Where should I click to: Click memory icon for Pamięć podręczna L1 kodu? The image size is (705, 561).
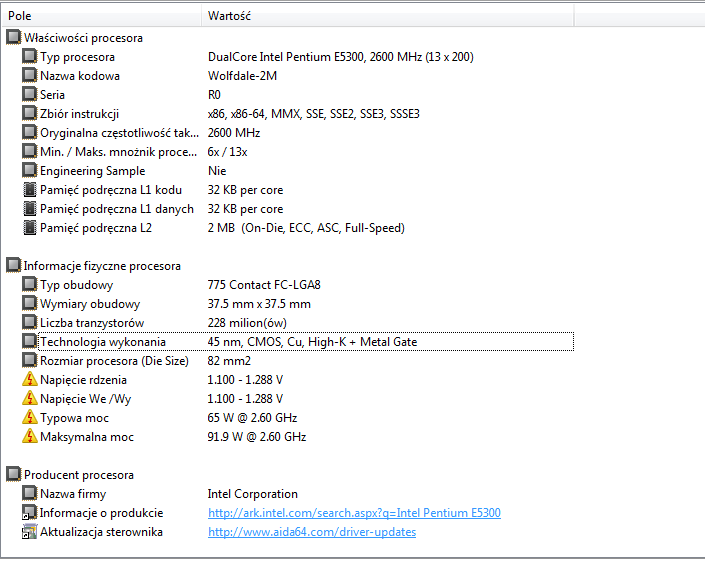click(x=30, y=190)
